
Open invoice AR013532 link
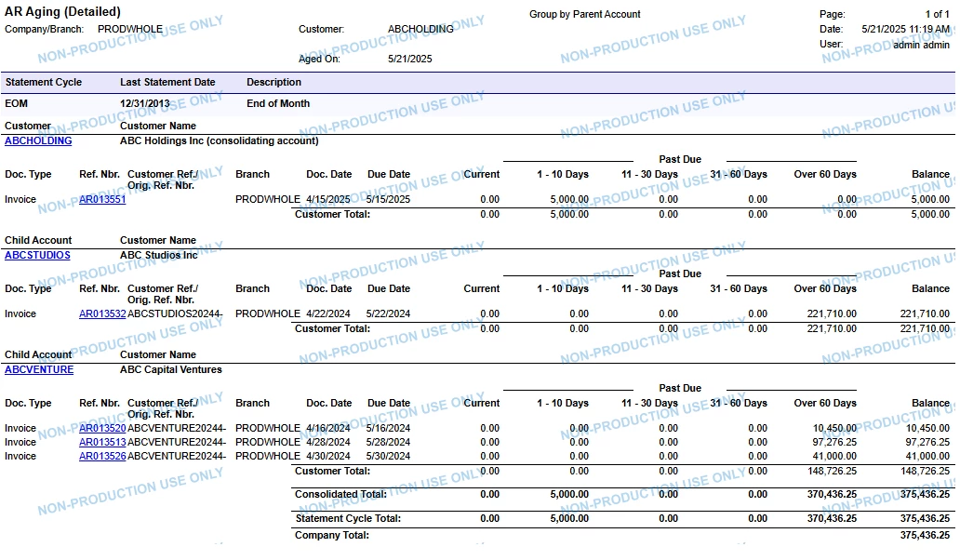coord(102,314)
